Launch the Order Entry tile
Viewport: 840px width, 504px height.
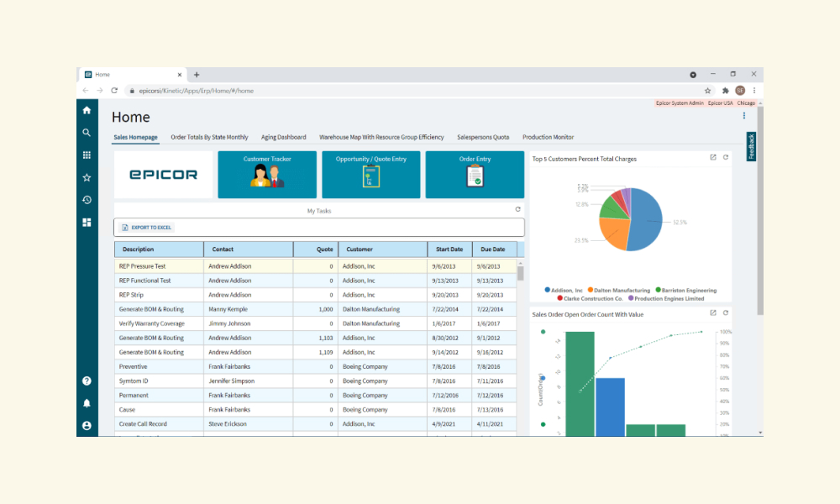(x=475, y=175)
